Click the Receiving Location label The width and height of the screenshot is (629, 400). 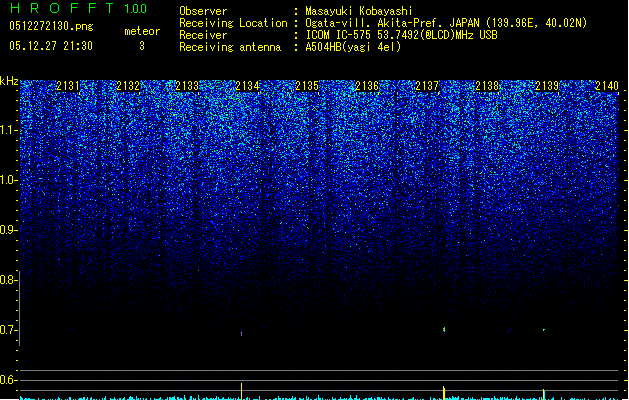(x=233, y=23)
